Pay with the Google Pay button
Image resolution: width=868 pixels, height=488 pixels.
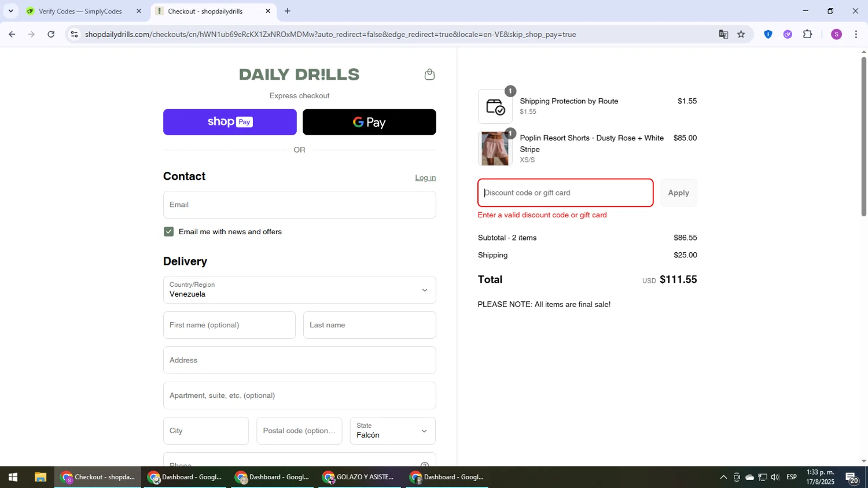click(x=369, y=122)
